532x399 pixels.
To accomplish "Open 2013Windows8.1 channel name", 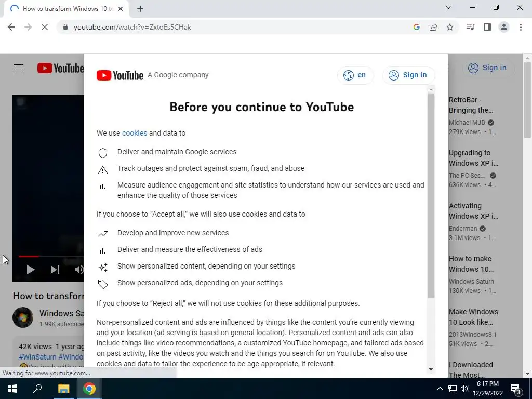I will point(473,334).
